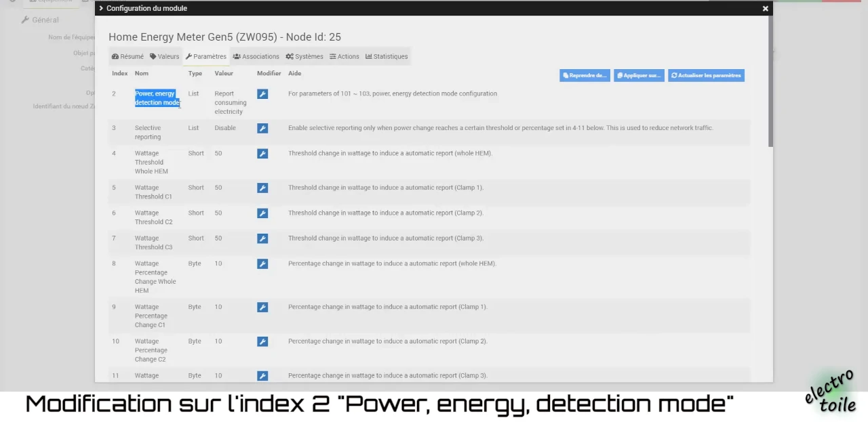Screen dimensions: 868x422
Task: Click Wattage Percentage Change C2 name
Action: click(x=151, y=350)
